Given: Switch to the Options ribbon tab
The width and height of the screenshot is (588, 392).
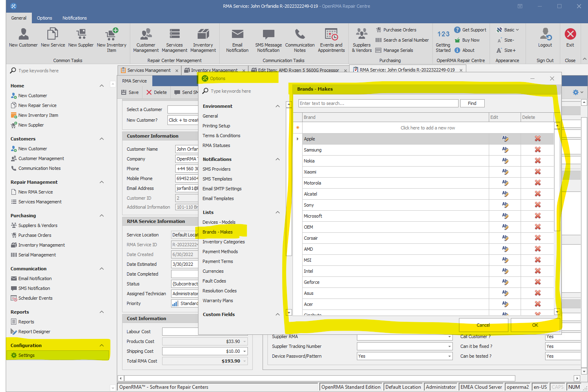Looking at the screenshot, I should [45, 18].
